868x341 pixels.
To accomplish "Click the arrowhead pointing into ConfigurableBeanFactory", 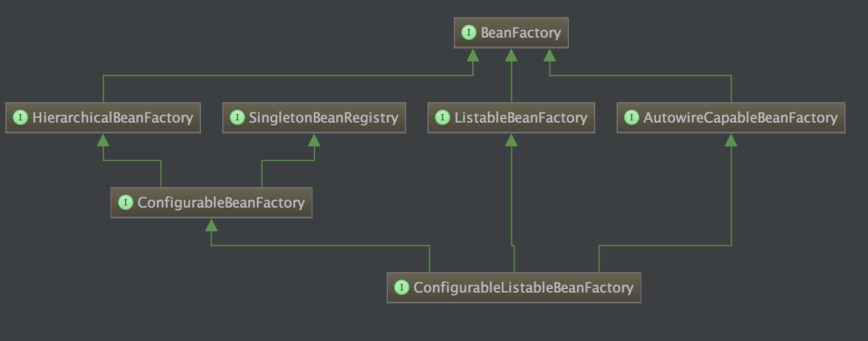I will pos(212,225).
